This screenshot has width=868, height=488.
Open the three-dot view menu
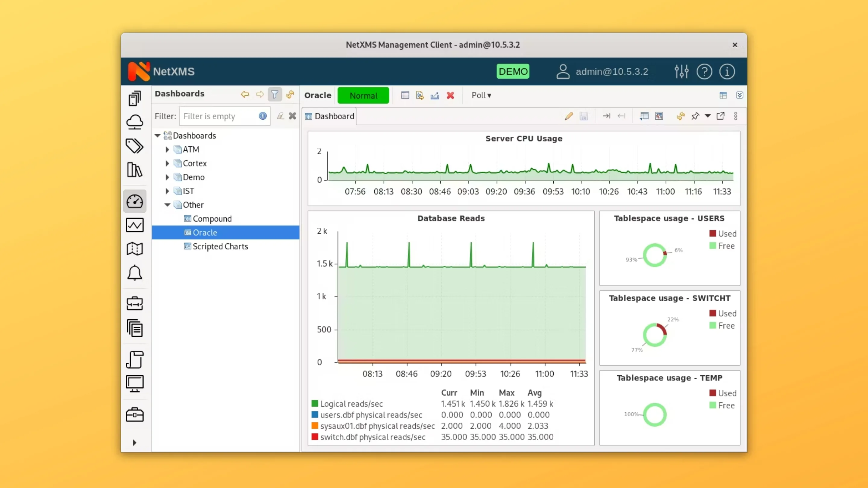tap(736, 116)
